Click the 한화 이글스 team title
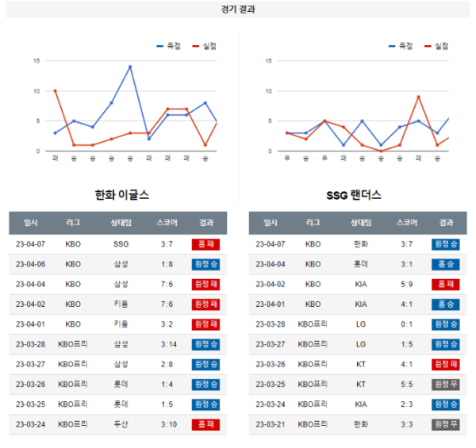Image resolution: width=476 pixels, height=448 pixels. coord(122,195)
